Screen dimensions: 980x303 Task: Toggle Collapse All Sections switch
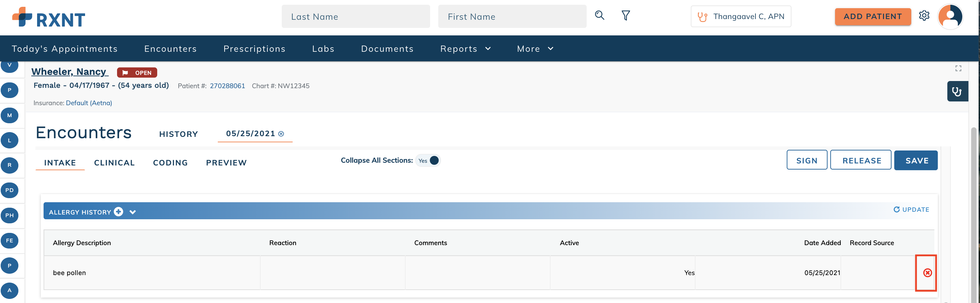click(428, 161)
